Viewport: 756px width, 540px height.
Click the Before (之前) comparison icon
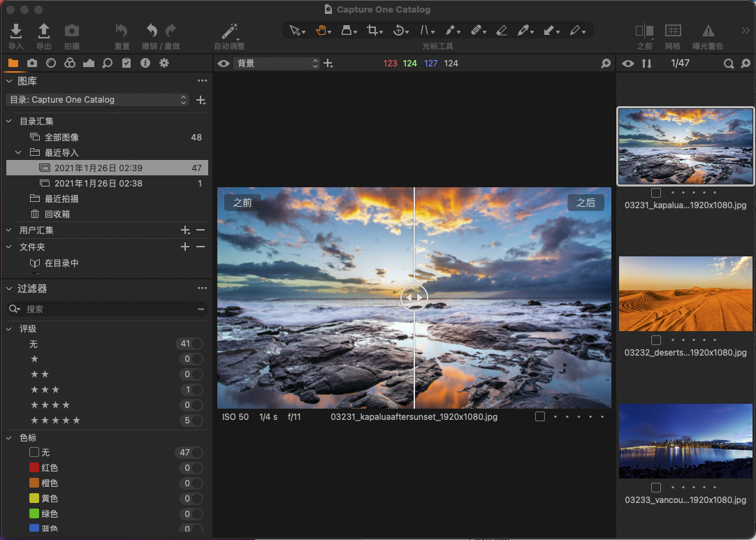[x=644, y=31]
